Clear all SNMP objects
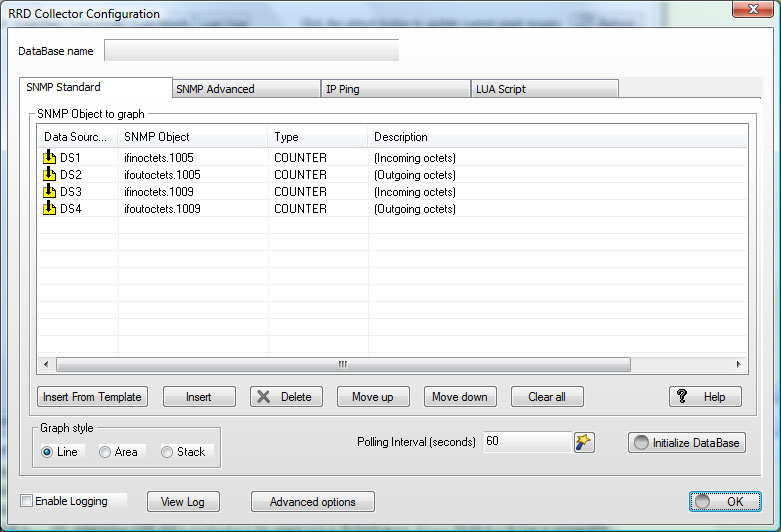The height and width of the screenshot is (532, 781). tap(547, 397)
